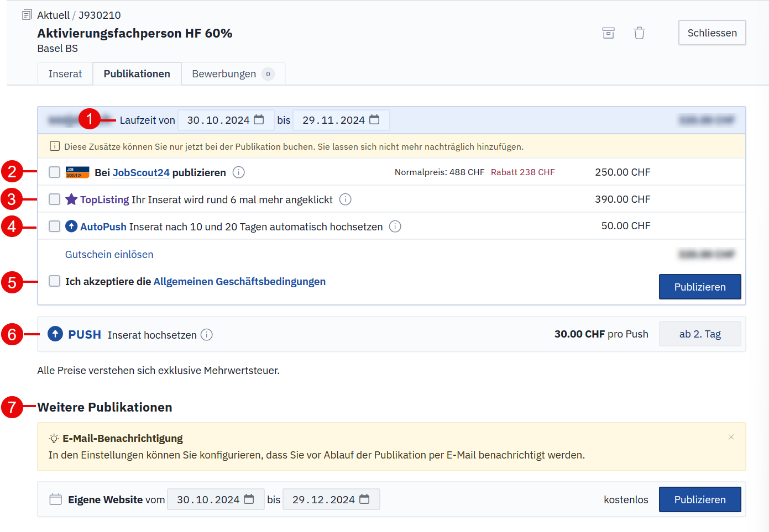
Task: Open info icon for AutoPush option
Action: click(395, 227)
